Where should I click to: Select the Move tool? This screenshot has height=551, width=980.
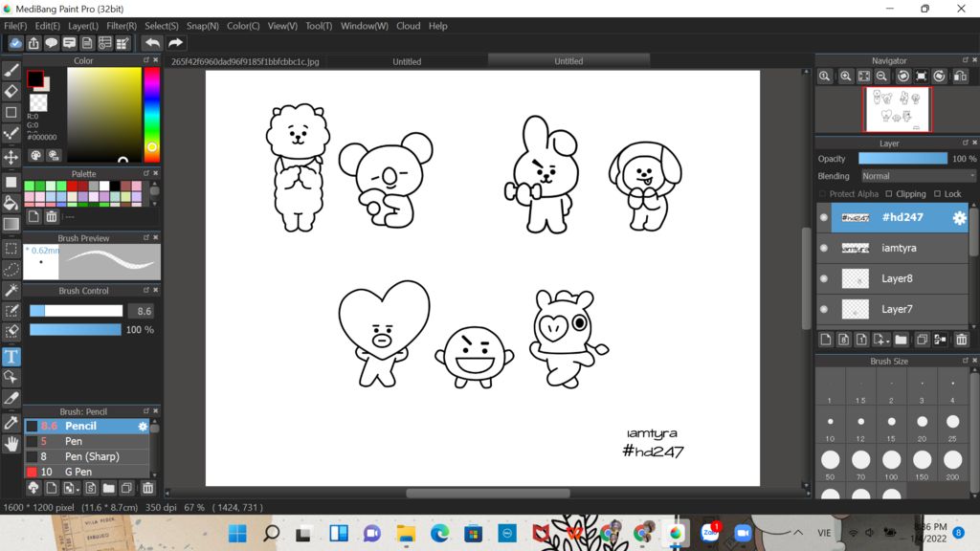coord(11,157)
